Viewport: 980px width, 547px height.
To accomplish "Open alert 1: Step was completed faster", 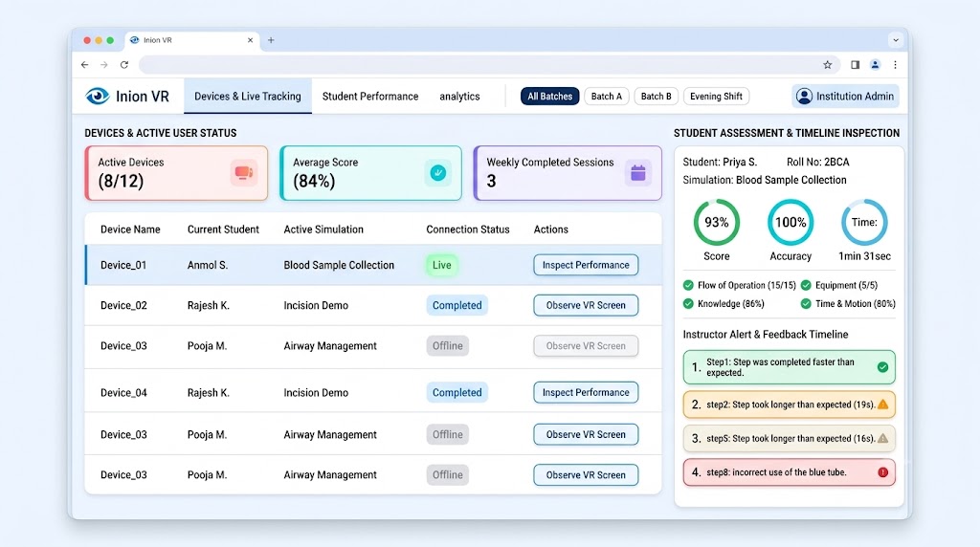I will pos(789,367).
